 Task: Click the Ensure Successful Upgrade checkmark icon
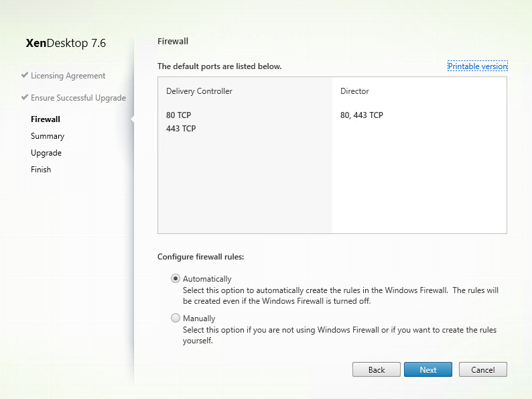point(25,97)
